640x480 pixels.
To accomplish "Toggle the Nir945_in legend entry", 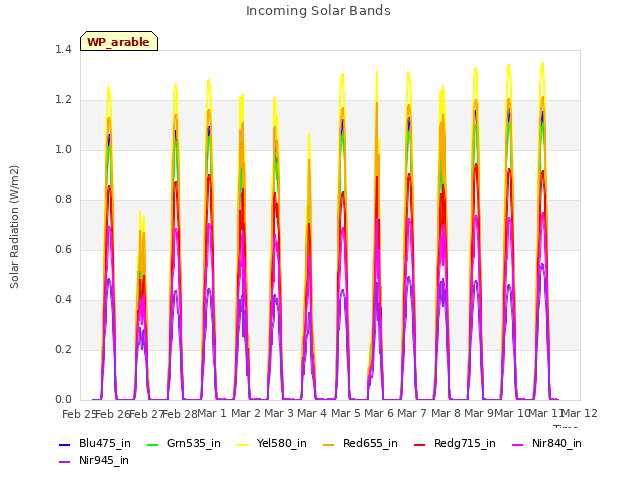I will coord(94,461).
